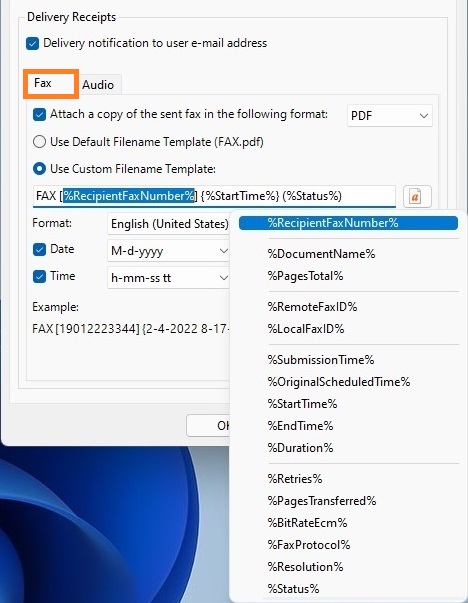This screenshot has width=468, height=603.
Task: Choose %RecipientFaxNumber% in the popup menu
Action: (x=348, y=223)
